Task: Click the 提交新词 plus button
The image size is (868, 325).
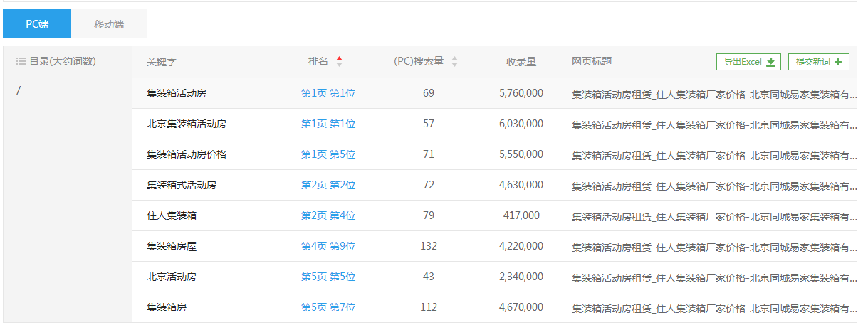Action: click(x=818, y=62)
